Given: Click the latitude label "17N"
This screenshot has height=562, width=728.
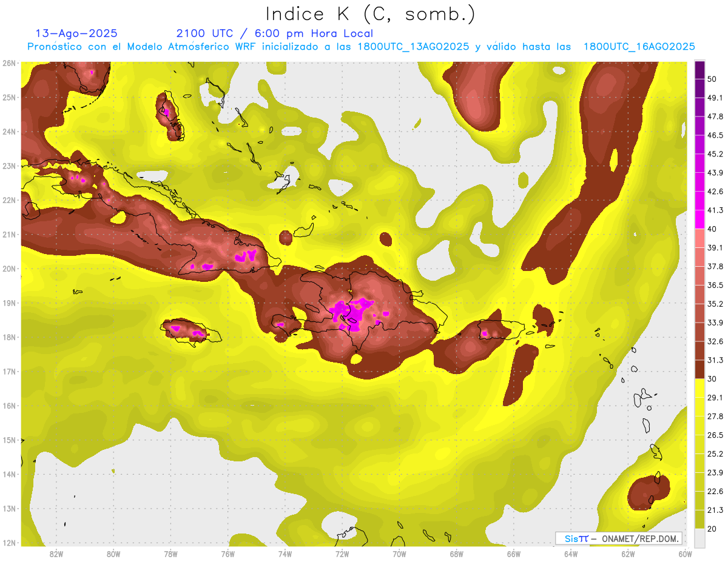Looking at the screenshot, I should point(9,372).
